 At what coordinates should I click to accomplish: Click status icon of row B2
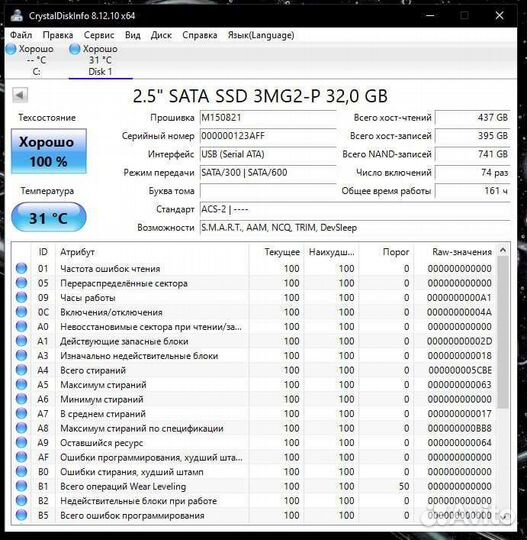21,501
